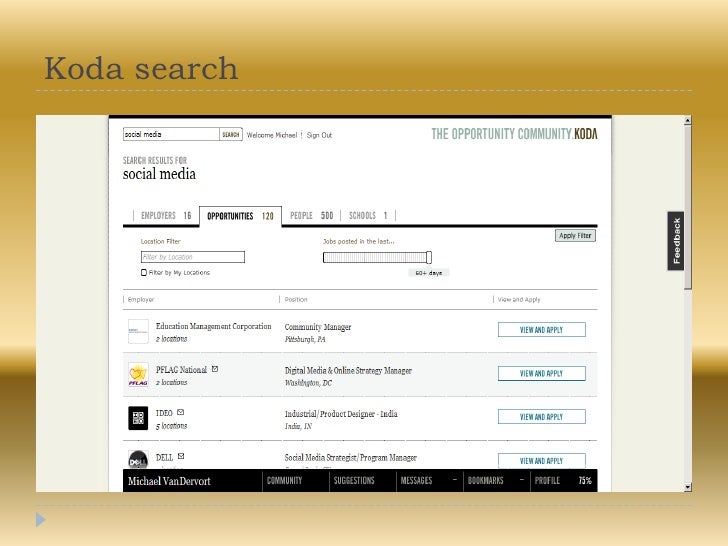Viewport: 728px width, 546px height.
Task: Click the Sign Out link
Action: click(x=319, y=135)
